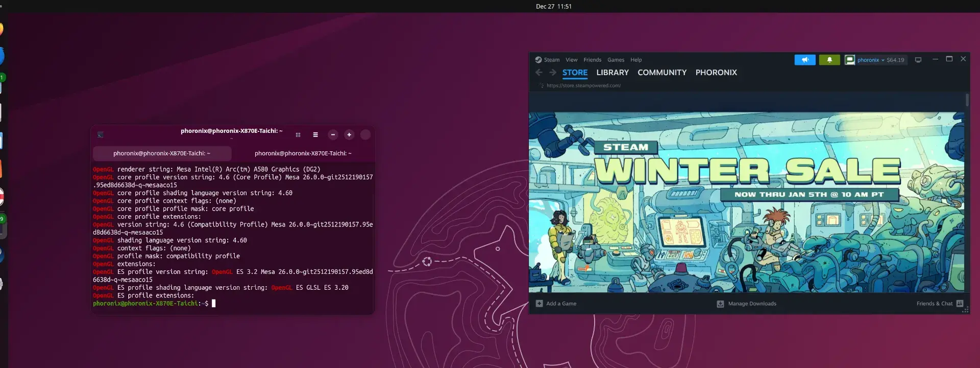Switch to the inactive terminal tab

point(303,153)
